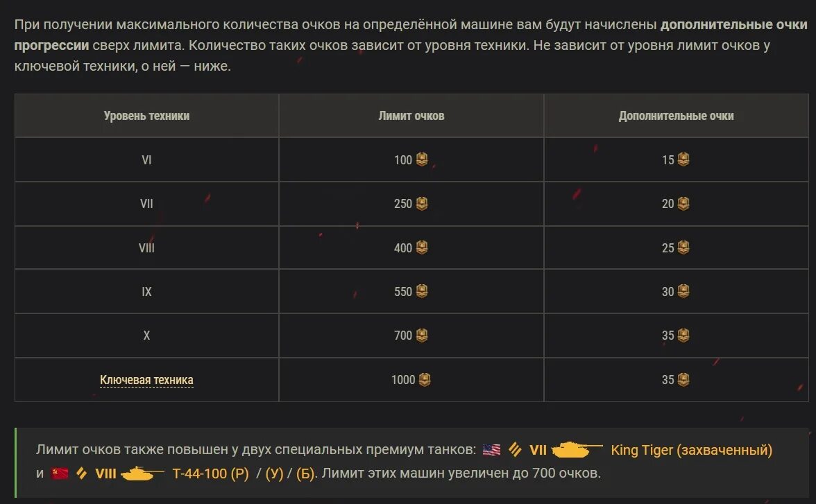
Task: Click the tier X row cell
Action: click(146, 336)
